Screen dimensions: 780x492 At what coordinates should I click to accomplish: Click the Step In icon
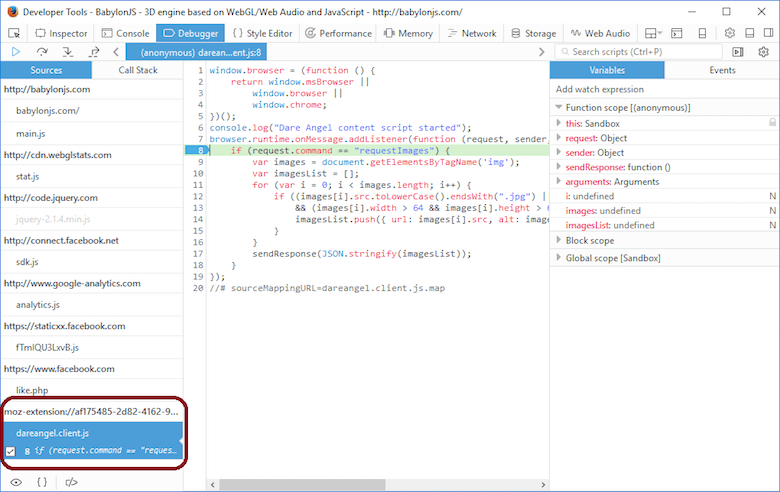(x=68, y=52)
